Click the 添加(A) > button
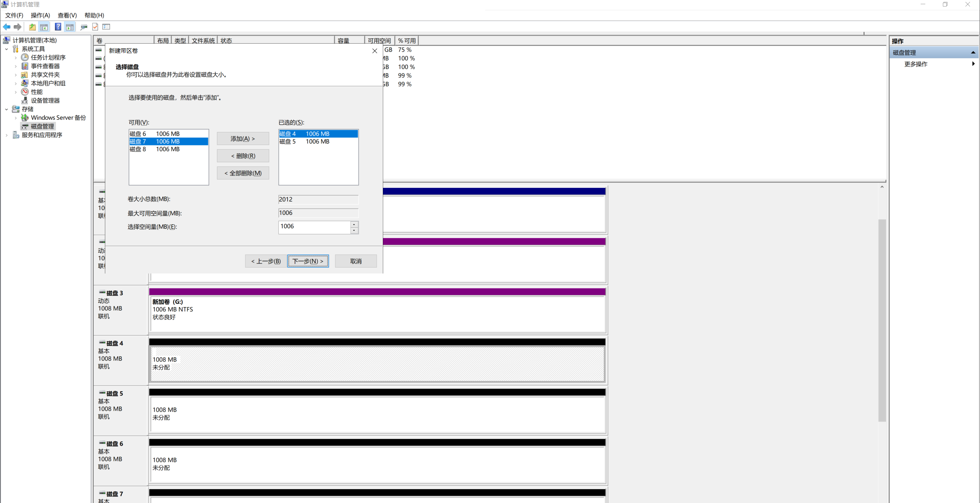 click(x=243, y=138)
